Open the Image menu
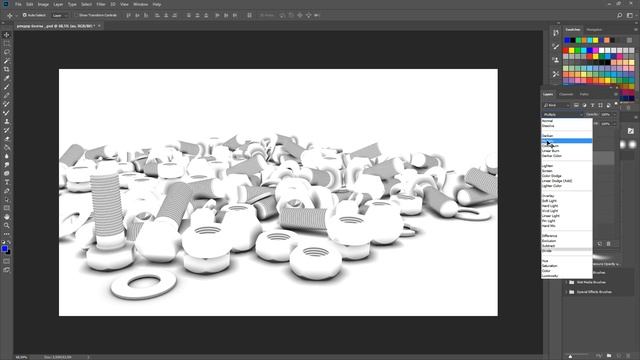This screenshot has height=360, width=640. 43,4
